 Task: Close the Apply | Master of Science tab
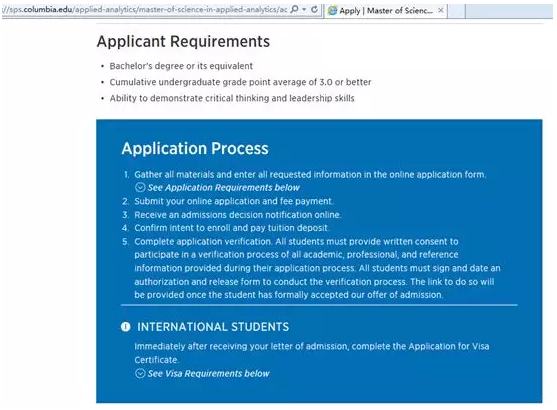pyautogui.click(x=440, y=11)
